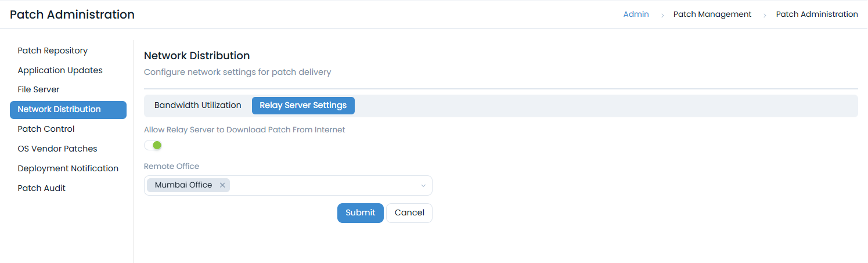
Task: Click the Mumbai Office chip label
Action: coord(183,185)
